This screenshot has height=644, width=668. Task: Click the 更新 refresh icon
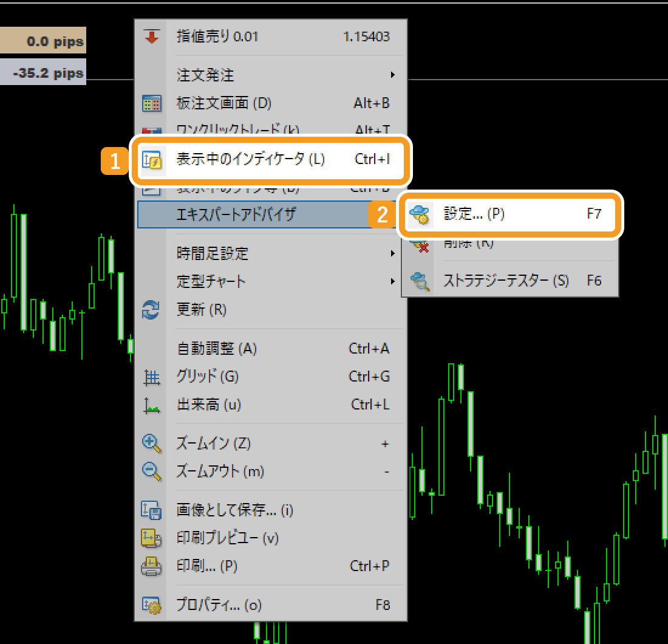click(x=151, y=310)
